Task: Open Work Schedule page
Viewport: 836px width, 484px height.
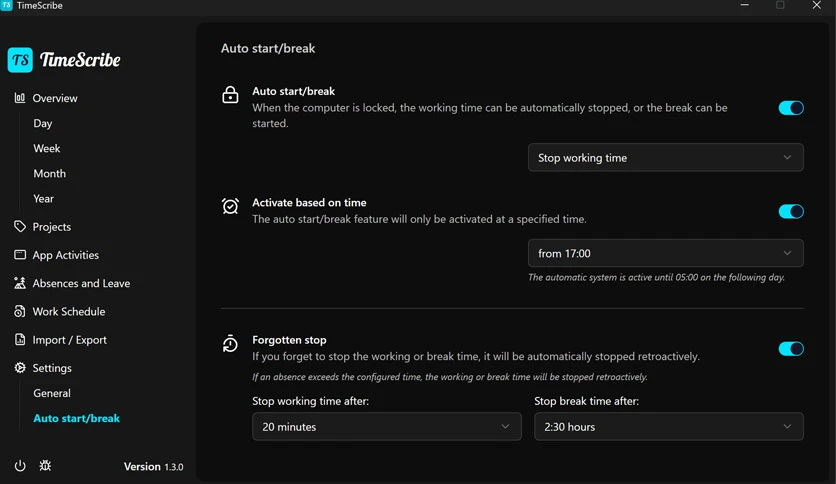Action: [69, 311]
